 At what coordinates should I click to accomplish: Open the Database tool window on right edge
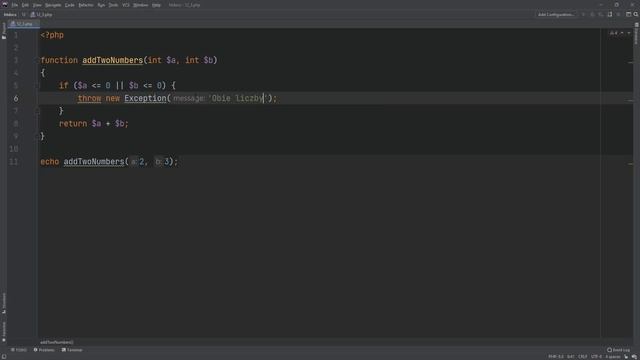[636, 33]
